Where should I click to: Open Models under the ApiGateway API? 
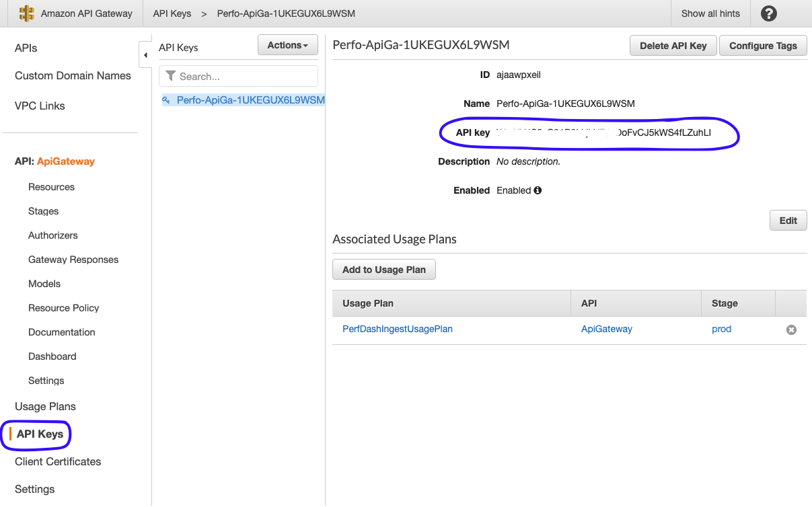point(44,284)
